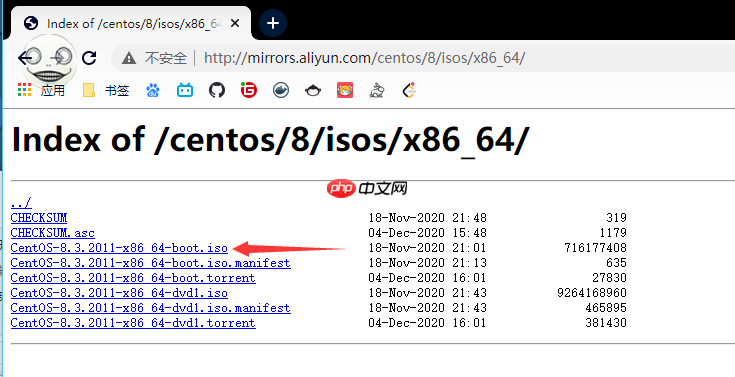The image size is (735, 377).
Task: Click the mirrors.aliyun.com address bar
Action: (365, 58)
